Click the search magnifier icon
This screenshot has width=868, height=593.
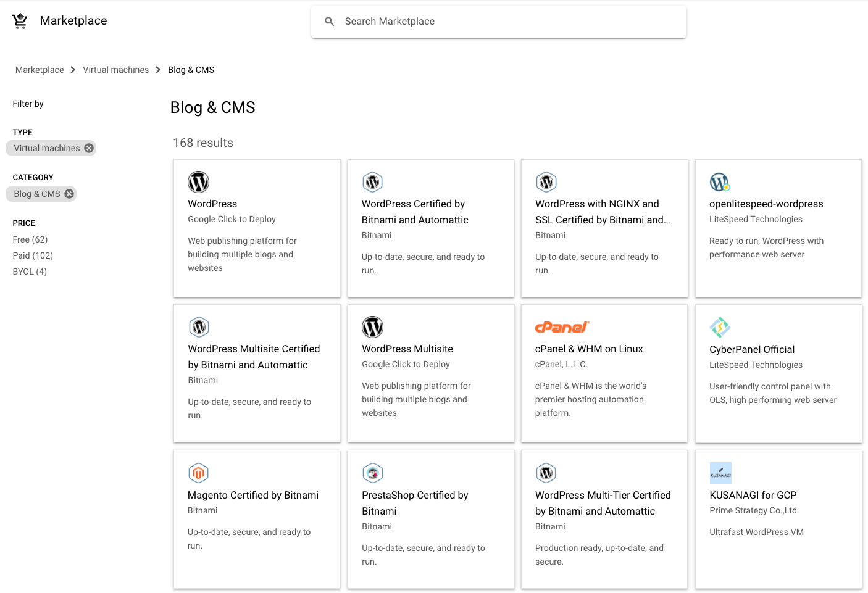[329, 21]
